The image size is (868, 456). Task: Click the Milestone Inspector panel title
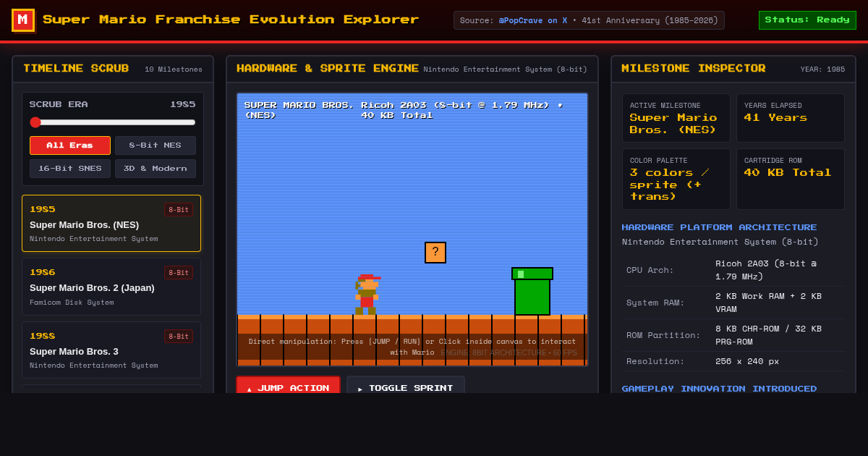coord(694,69)
